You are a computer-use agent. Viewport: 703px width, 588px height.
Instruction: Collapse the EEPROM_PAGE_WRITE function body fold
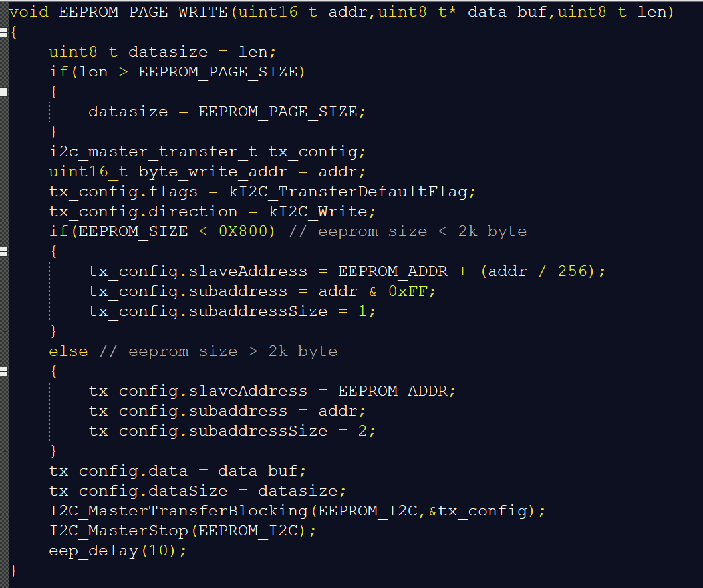(x=4, y=32)
